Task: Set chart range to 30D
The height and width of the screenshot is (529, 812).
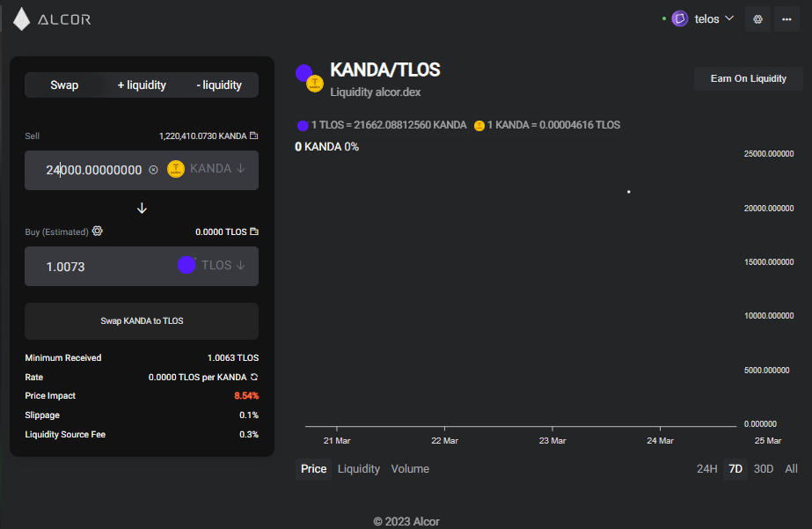Action: coord(764,469)
